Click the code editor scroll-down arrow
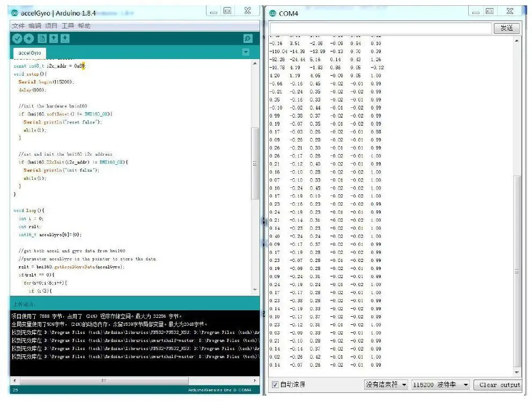The width and height of the screenshot is (532, 401). [x=255, y=290]
